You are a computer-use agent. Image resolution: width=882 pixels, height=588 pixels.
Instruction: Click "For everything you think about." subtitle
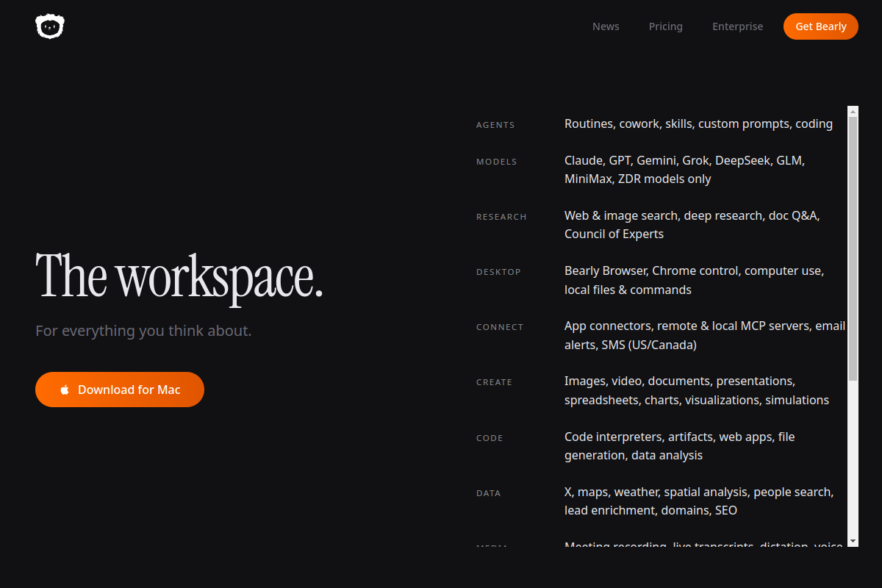pyautogui.click(x=143, y=331)
